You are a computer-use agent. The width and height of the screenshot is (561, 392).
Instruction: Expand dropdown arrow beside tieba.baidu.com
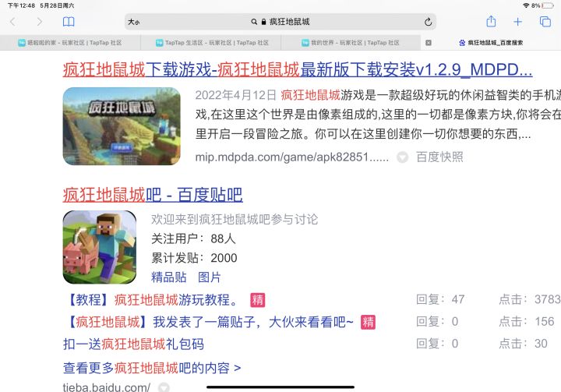[164, 387]
